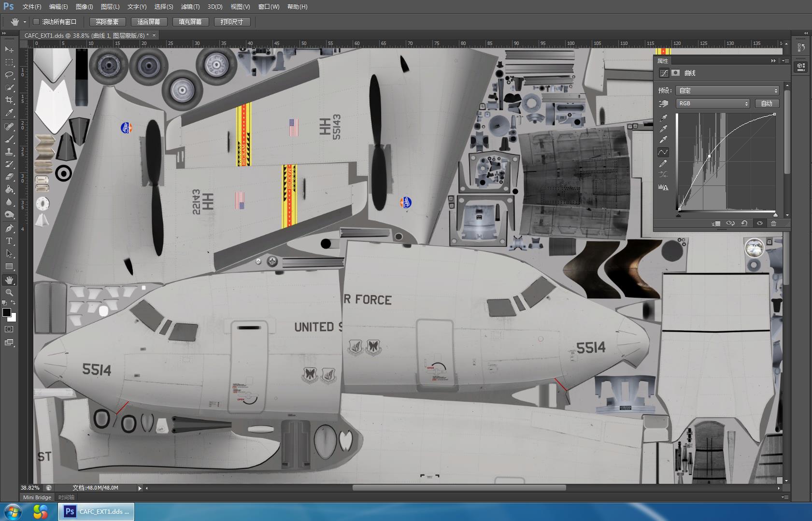Select the black point eyedropper in Curves
The image size is (812, 521).
(x=663, y=118)
